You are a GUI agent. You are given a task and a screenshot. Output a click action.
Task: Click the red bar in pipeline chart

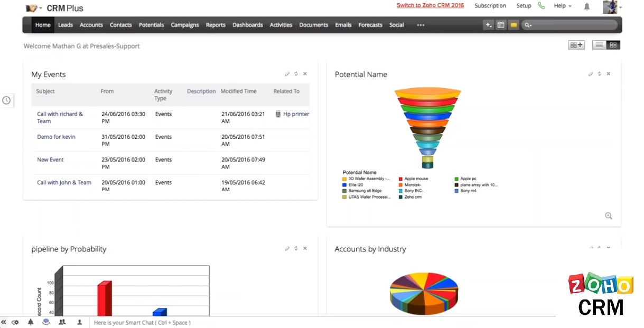pyautogui.click(x=104, y=298)
